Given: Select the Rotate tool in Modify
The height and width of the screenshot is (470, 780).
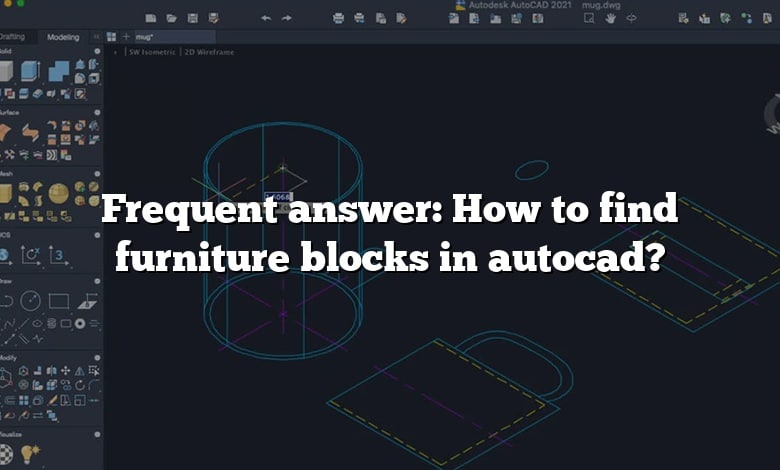Looking at the screenshot, I should tap(80, 385).
